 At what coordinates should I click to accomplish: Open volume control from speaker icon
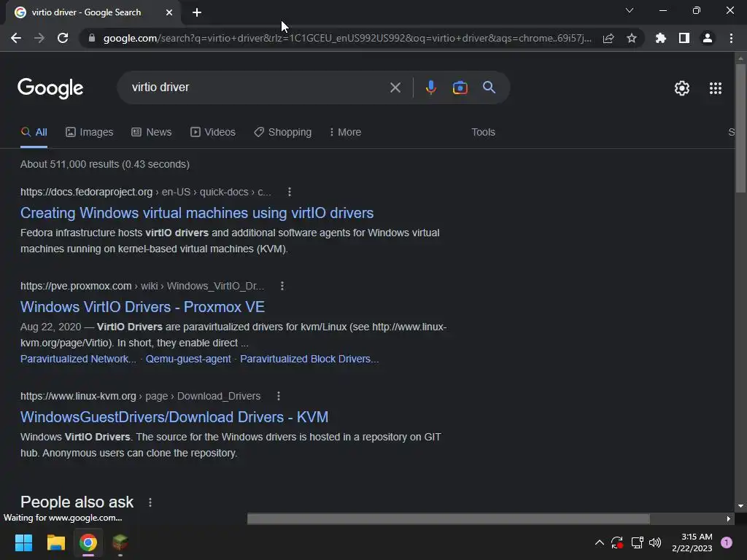coord(655,542)
